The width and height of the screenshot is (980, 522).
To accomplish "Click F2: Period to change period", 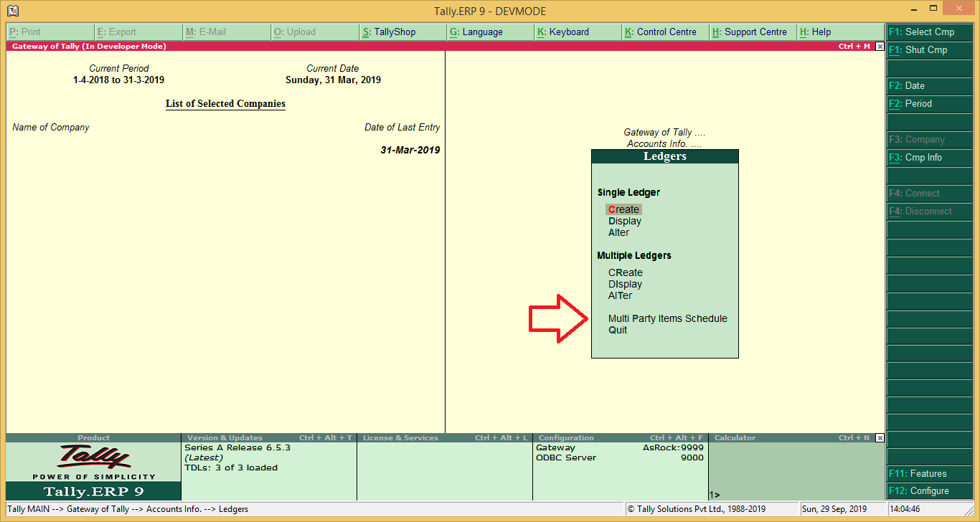I will tap(929, 103).
